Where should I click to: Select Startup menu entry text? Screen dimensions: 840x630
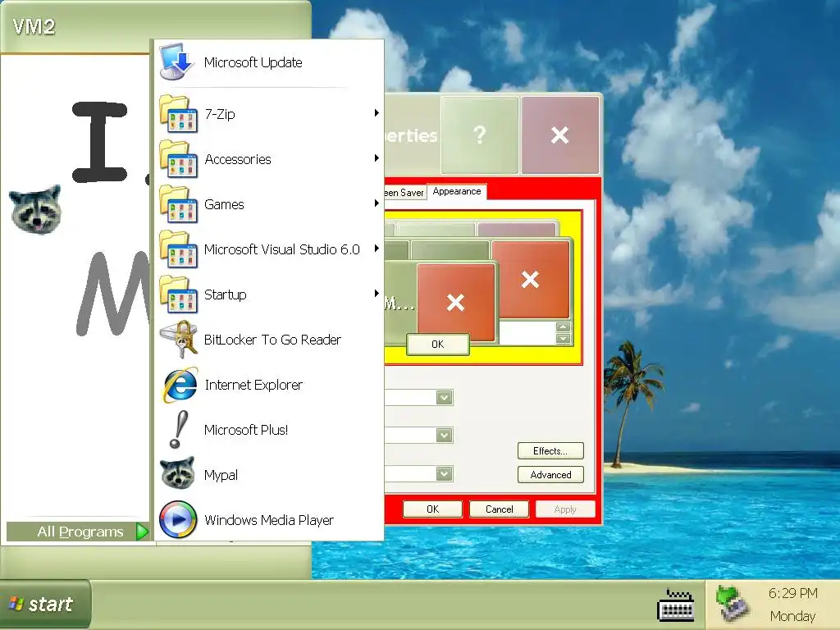pos(225,294)
